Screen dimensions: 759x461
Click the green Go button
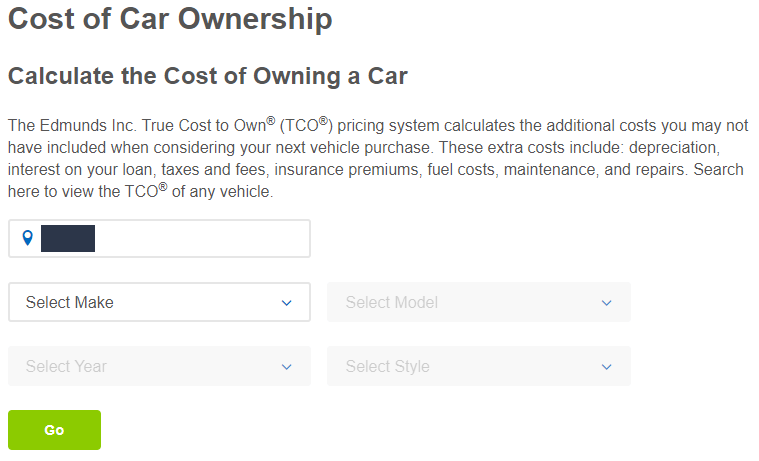coord(54,430)
